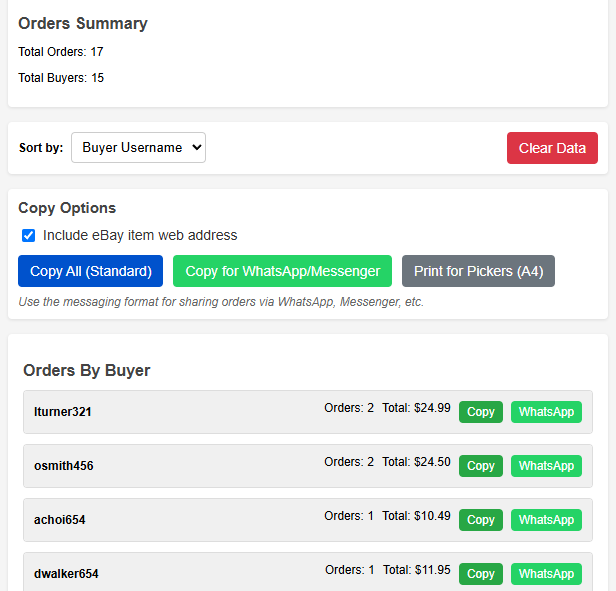Copy orders for buyer osmith456
Image resolution: width=616 pixels, height=591 pixels.
pos(480,466)
